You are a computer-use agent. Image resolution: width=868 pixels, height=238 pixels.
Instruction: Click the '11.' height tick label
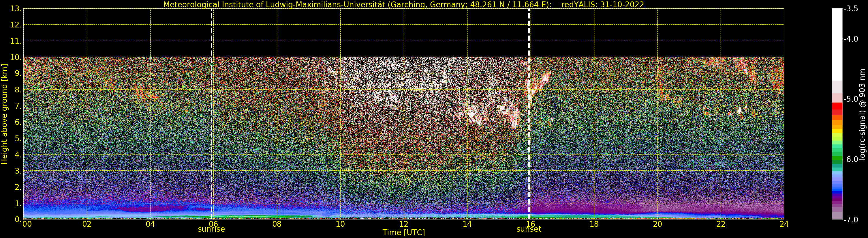point(16,41)
